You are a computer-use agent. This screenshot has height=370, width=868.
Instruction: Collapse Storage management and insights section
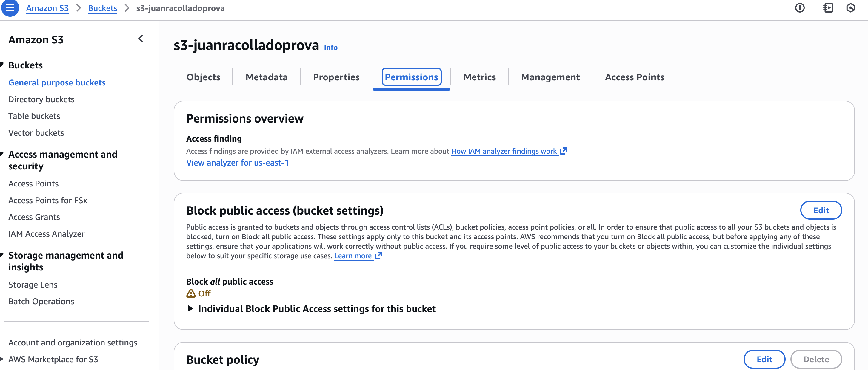[x=2, y=255]
